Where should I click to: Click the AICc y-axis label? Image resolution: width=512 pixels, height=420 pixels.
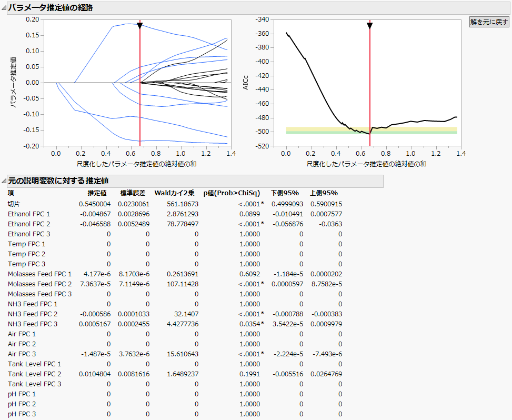click(x=246, y=82)
